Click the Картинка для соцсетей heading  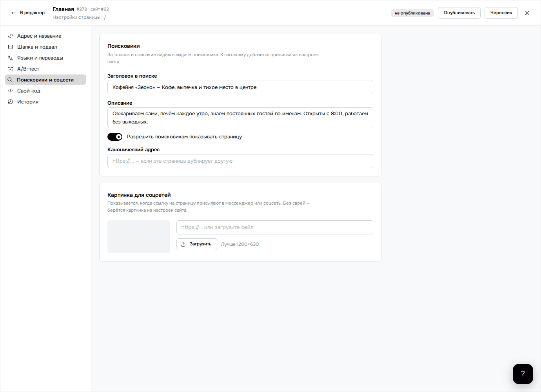(139, 195)
